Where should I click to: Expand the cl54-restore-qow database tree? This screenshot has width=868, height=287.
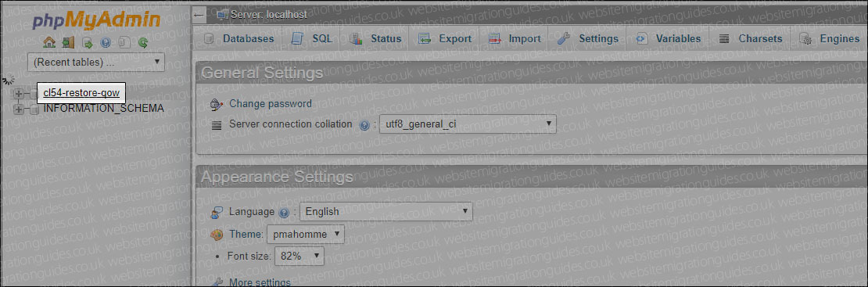coord(18,94)
